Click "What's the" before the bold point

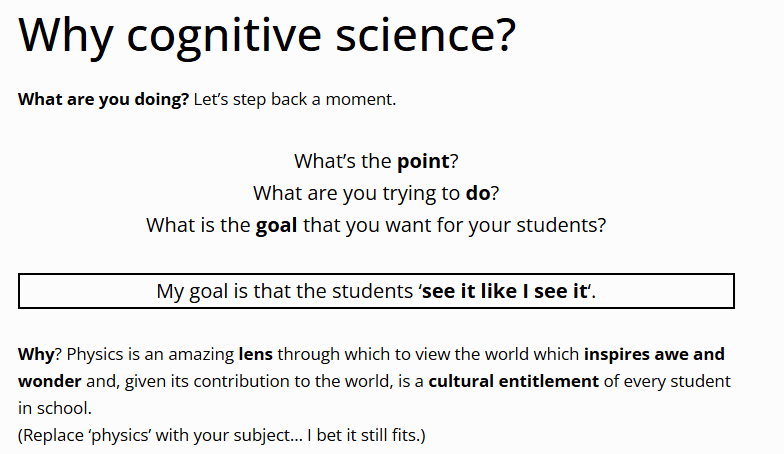point(342,161)
